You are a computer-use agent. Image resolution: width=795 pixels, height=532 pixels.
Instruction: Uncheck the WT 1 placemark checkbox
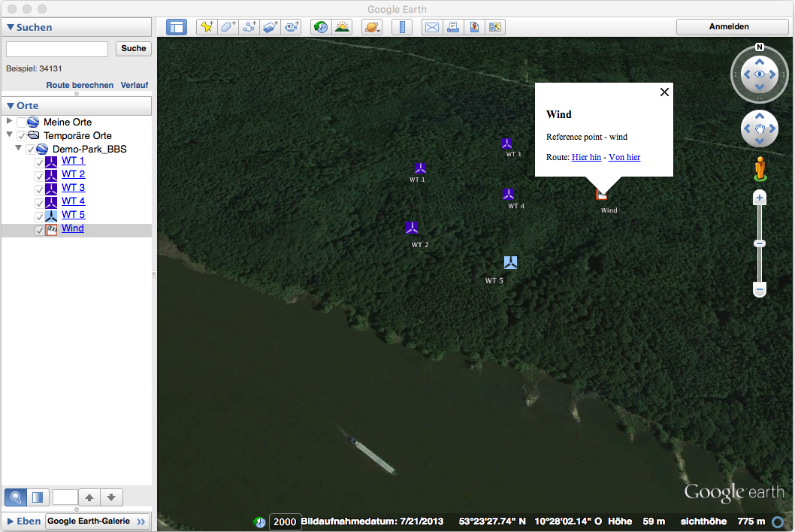[40, 162]
